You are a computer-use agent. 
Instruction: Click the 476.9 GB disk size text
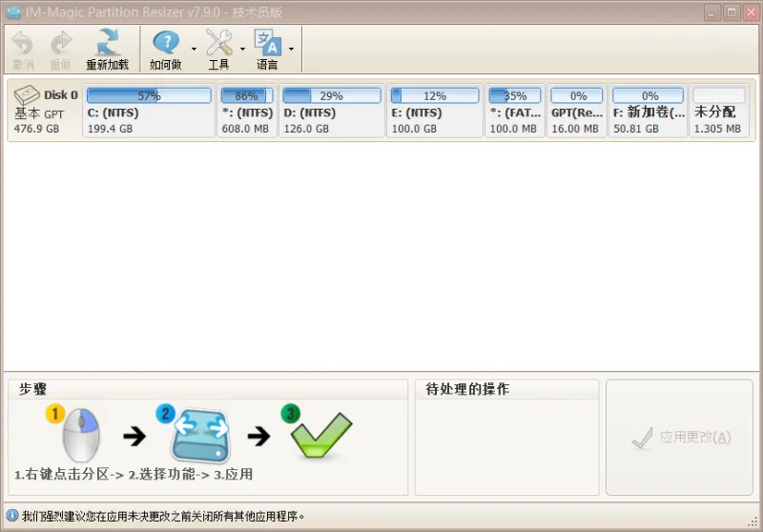pos(36,129)
